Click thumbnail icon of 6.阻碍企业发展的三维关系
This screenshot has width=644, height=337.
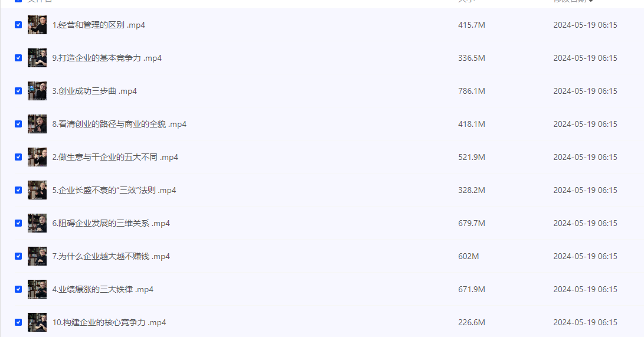pyautogui.click(x=37, y=223)
